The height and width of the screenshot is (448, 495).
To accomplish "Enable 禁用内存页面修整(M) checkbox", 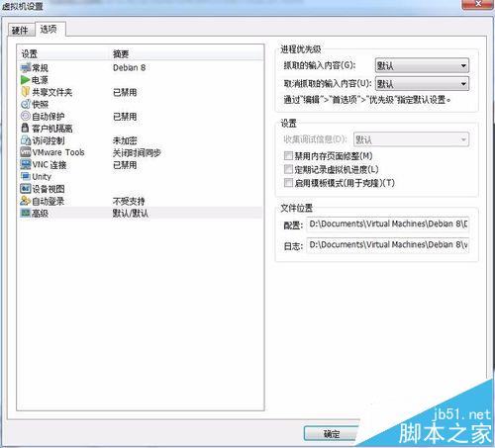I will (x=288, y=155).
